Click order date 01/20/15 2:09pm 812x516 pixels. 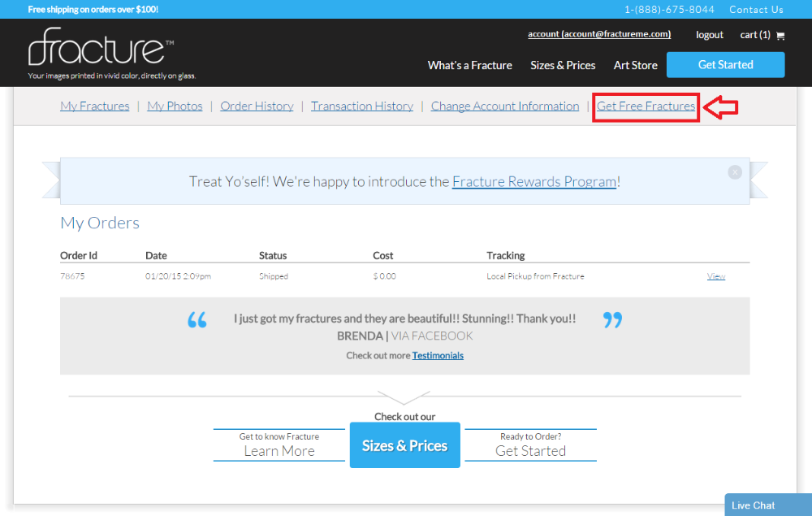click(x=178, y=276)
